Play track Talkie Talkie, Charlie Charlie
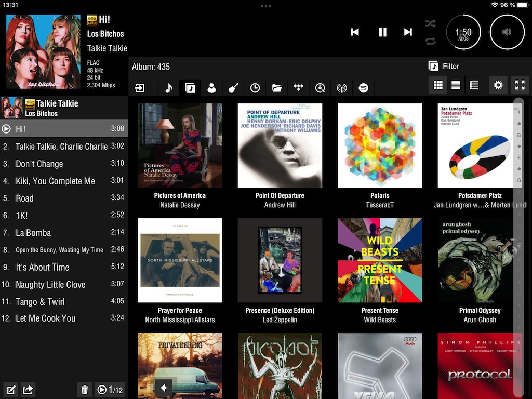 pyautogui.click(x=64, y=146)
